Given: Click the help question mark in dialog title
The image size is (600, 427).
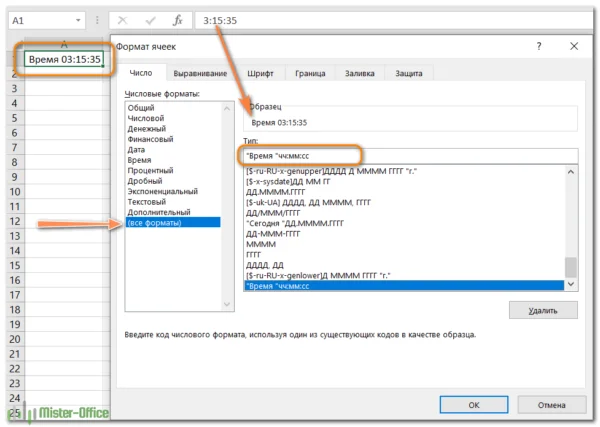Looking at the screenshot, I should click(543, 46).
